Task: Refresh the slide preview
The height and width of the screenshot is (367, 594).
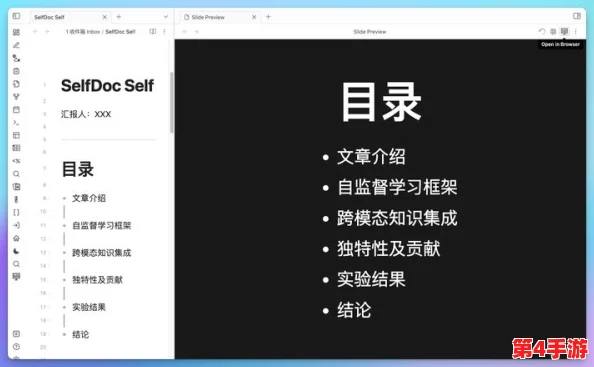Action: pos(542,31)
